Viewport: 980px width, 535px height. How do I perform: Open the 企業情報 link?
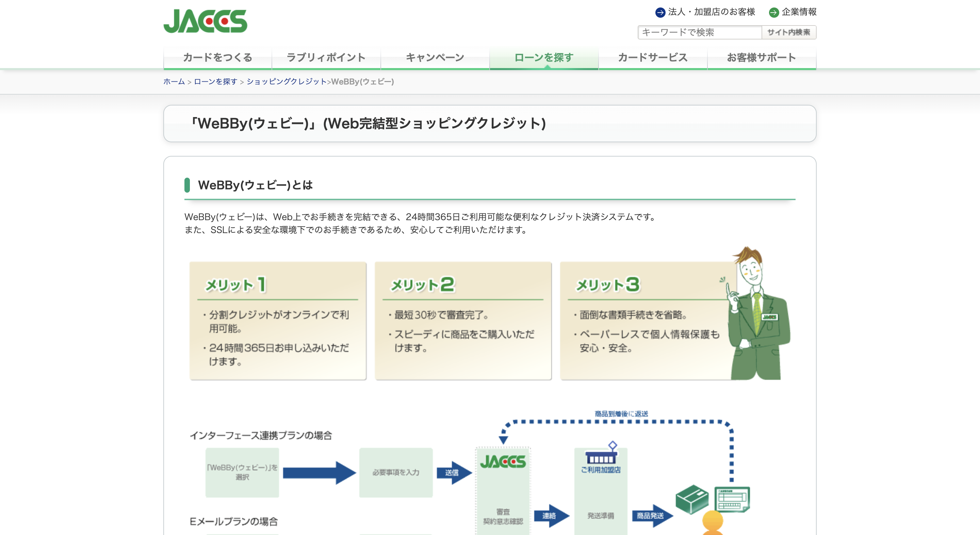[x=799, y=12]
